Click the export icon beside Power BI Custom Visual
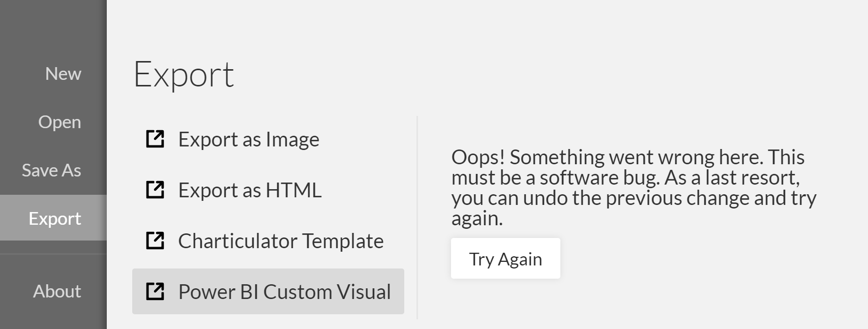The width and height of the screenshot is (868, 329). click(156, 291)
